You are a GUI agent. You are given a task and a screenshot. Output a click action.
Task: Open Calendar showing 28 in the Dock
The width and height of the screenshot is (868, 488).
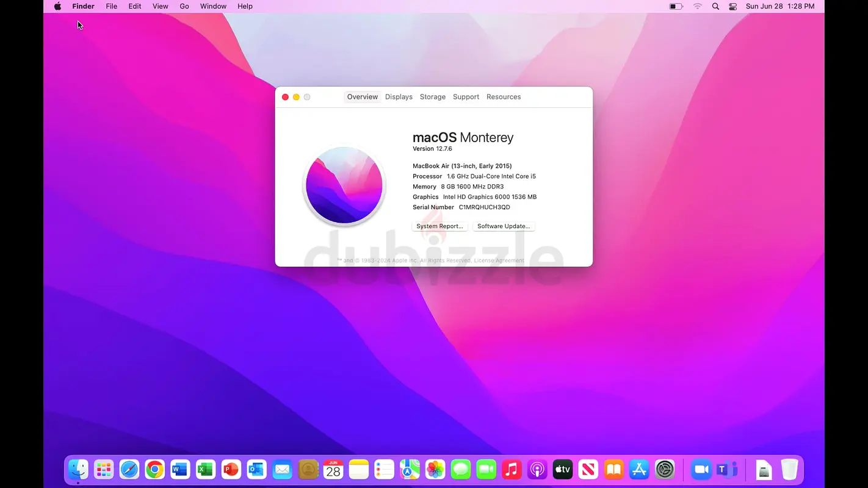(333, 469)
